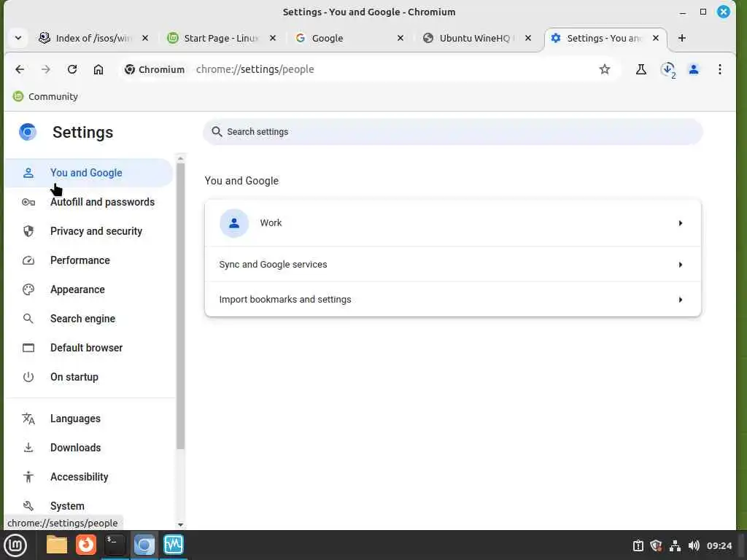This screenshot has height=560, width=747.
Task: Switch to the Start Page - Linux tab
Action: point(221,38)
